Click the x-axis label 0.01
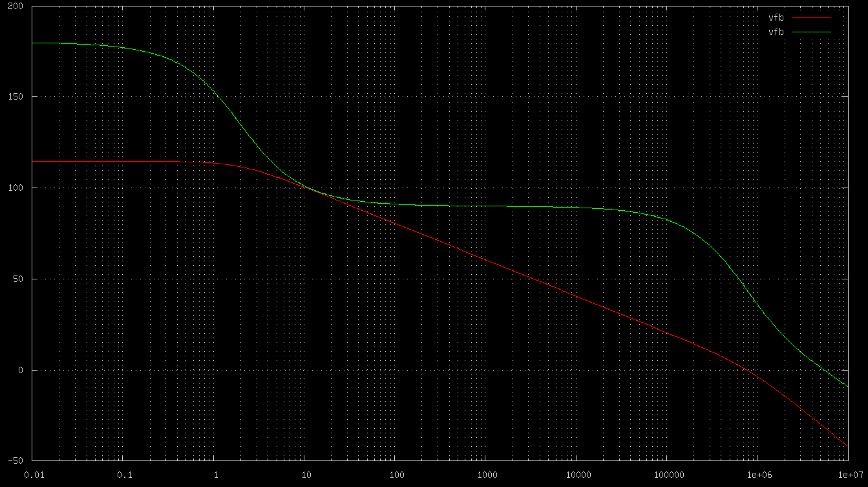 34,475
